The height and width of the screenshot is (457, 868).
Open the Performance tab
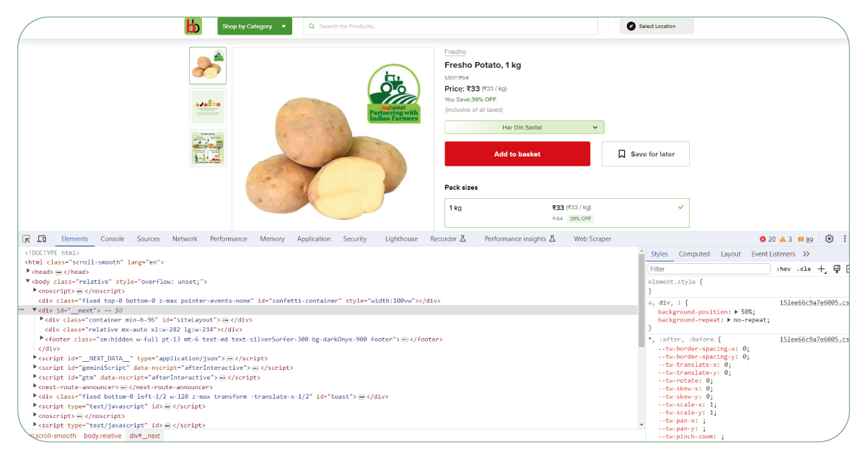[229, 239]
